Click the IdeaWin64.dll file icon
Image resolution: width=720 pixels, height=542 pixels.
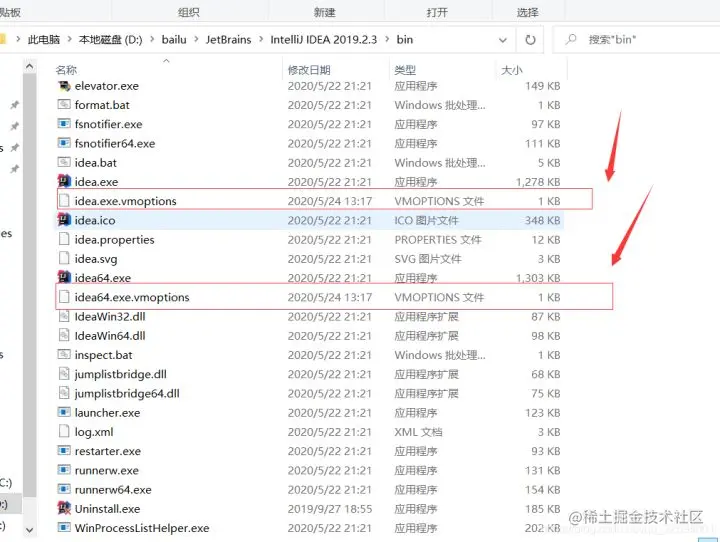point(64,336)
